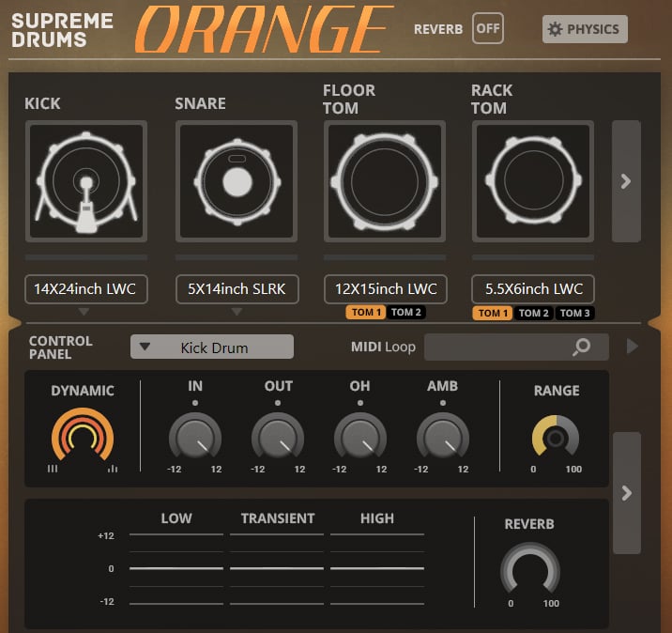Select TOM 2 tab under Rack Tom
Viewport: 672px width, 633px height.
click(x=533, y=313)
